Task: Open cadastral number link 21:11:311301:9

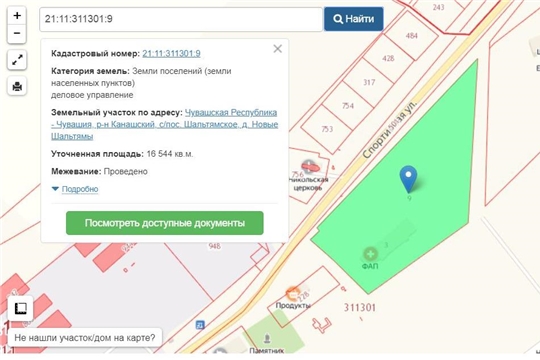Action: coord(171,53)
